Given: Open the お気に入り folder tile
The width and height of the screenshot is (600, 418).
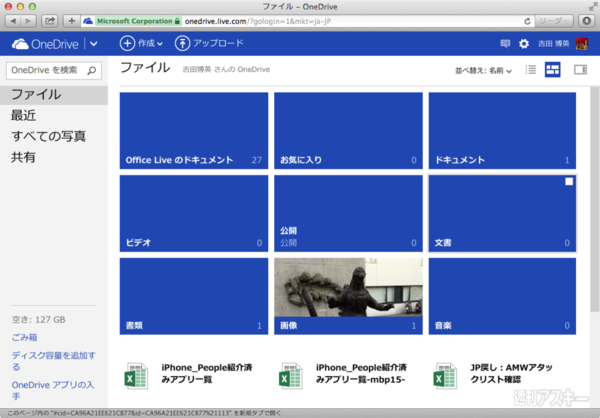Looking at the screenshot, I should pyautogui.click(x=349, y=131).
